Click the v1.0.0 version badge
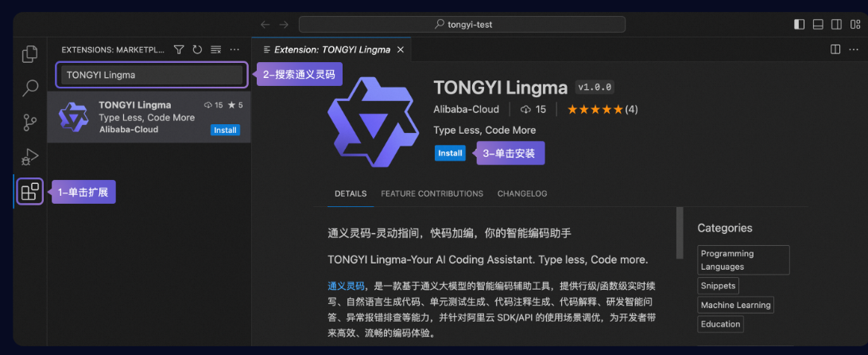The height and width of the screenshot is (355, 868). (595, 88)
